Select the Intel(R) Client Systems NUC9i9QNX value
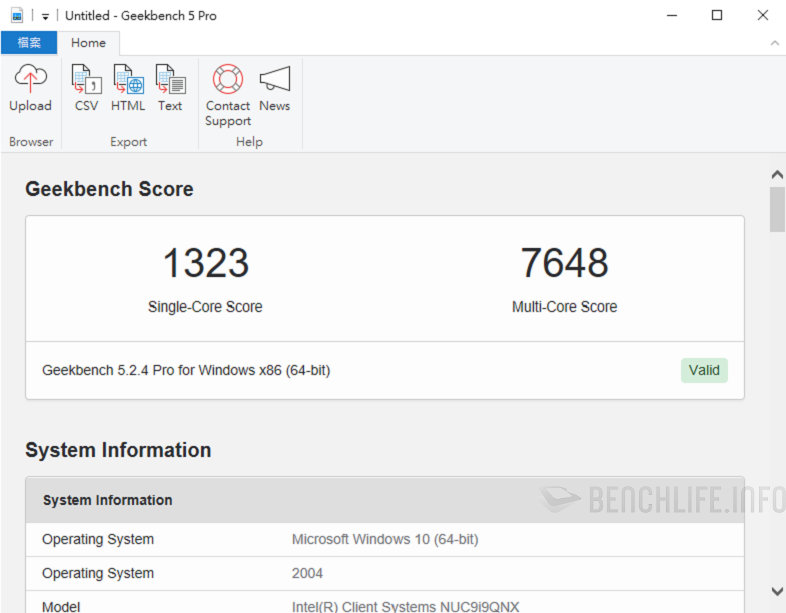786x613 pixels. coord(406,606)
